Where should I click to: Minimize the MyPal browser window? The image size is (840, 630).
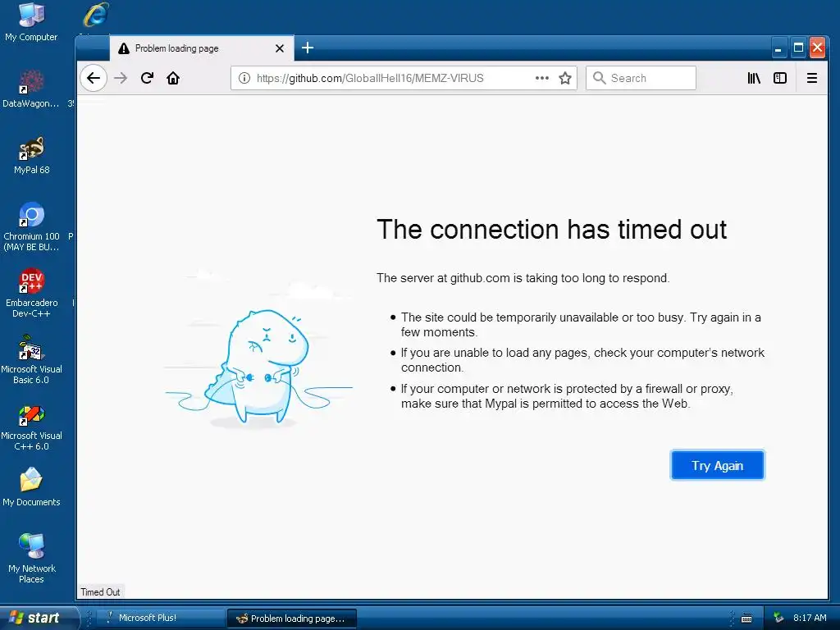click(x=778, y=48)
